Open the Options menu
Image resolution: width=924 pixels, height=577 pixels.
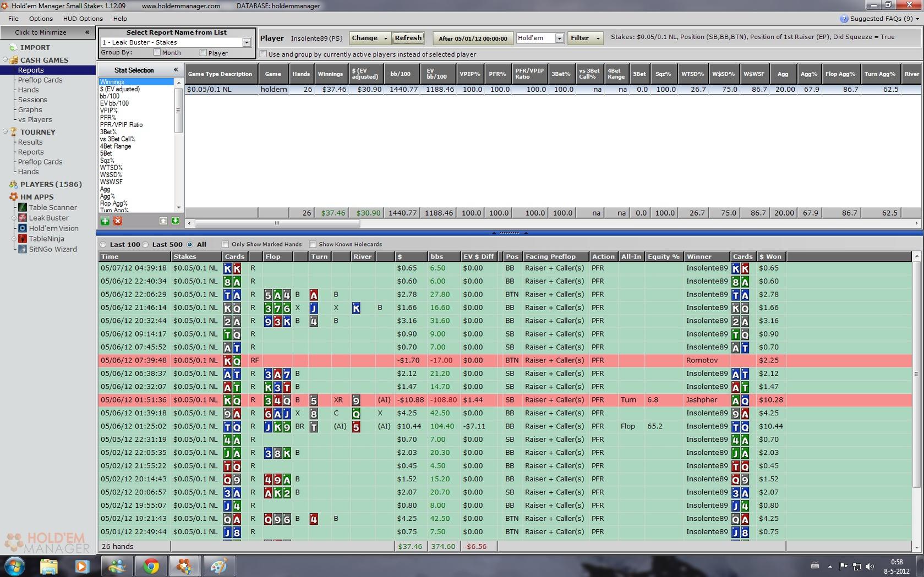tap(41, 19)
